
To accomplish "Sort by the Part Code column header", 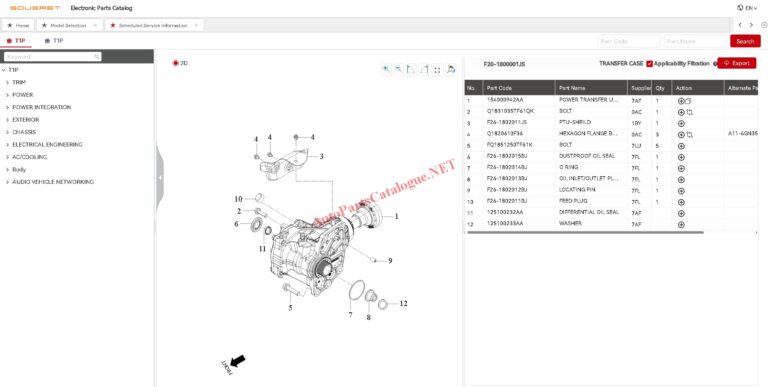I will (x=518, y=88).
